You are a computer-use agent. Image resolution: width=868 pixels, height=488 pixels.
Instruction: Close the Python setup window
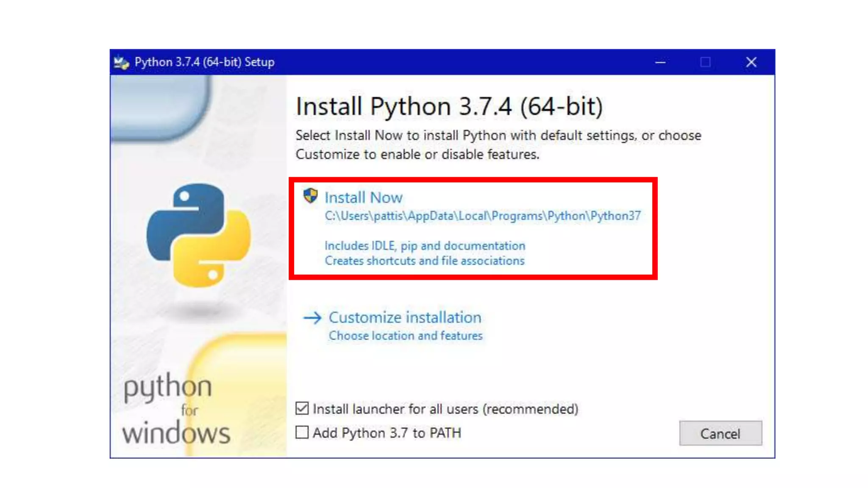click(751, 62)
